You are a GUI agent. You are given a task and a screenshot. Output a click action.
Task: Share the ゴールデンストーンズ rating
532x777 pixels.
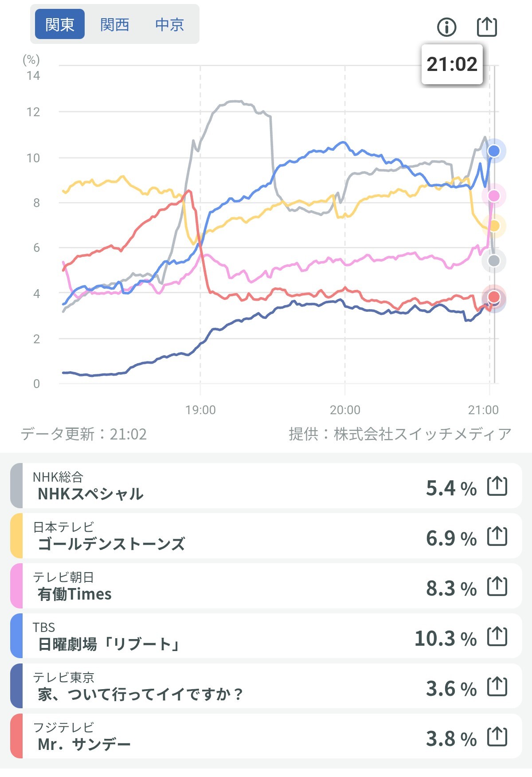click(x=497, y=536)
